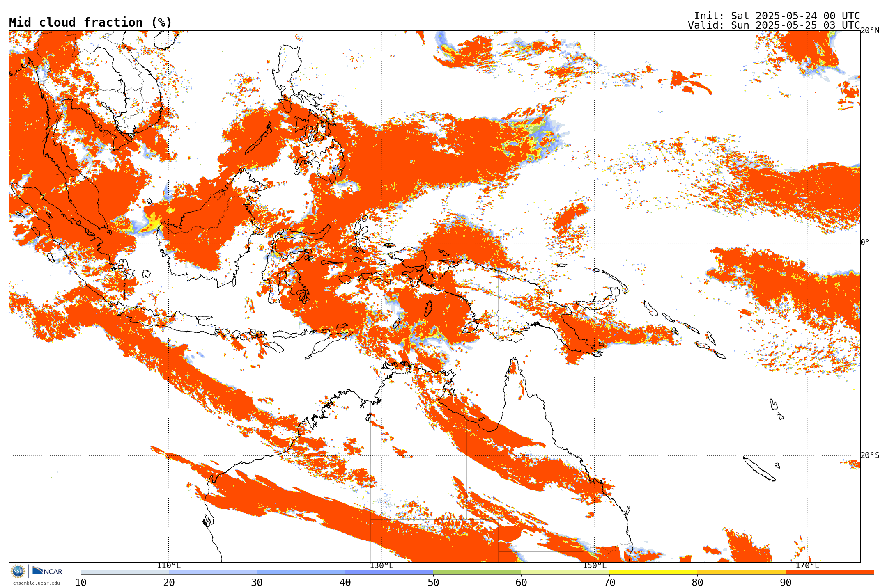Screen dimensions: 887x588
Task: Click the 20°S latitude label
Action: pyautogui.click(x=870, y=455)
